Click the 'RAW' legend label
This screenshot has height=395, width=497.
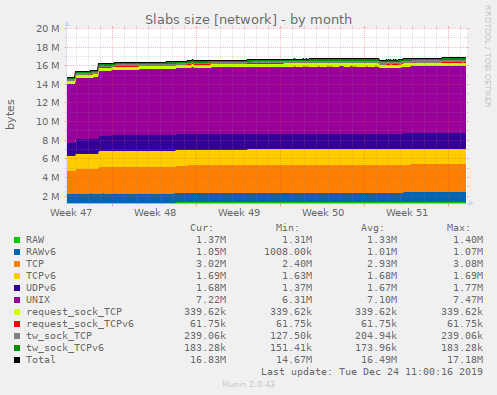[35, 240]
